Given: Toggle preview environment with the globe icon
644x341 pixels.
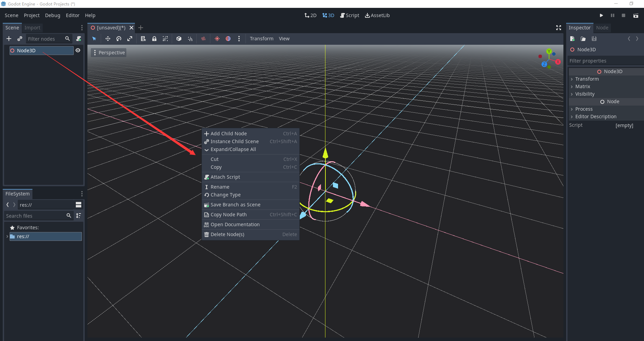Looking at the screenshot, I should coord(228,39).
